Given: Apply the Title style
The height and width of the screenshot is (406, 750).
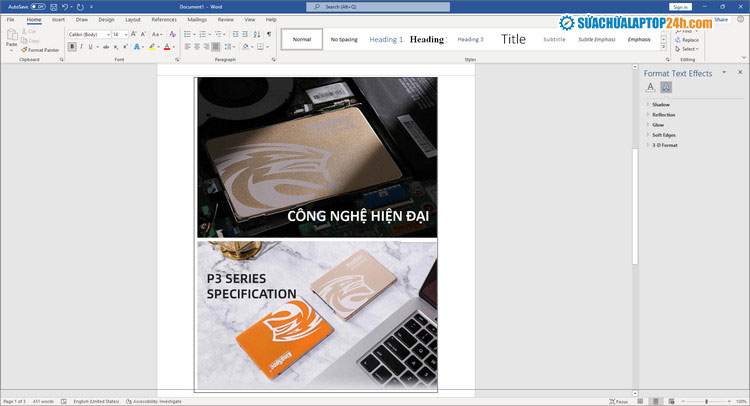Looking at the screenshot, I should tap(513, 39).
